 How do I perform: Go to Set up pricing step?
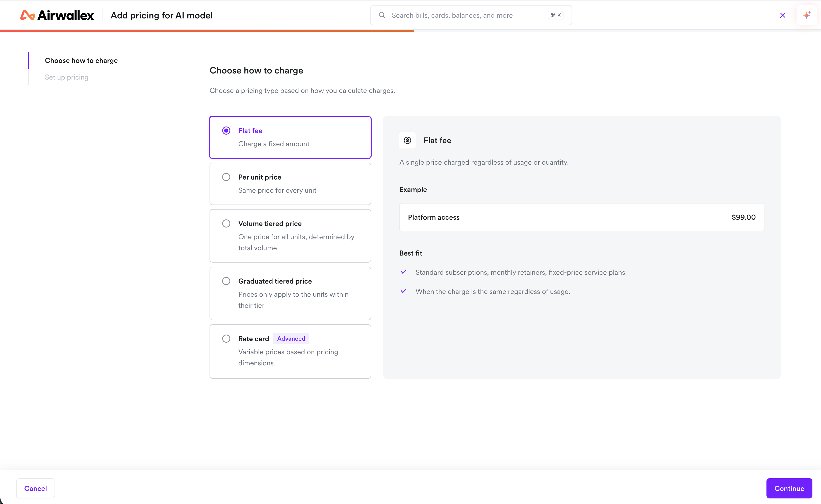pos(67,77)
